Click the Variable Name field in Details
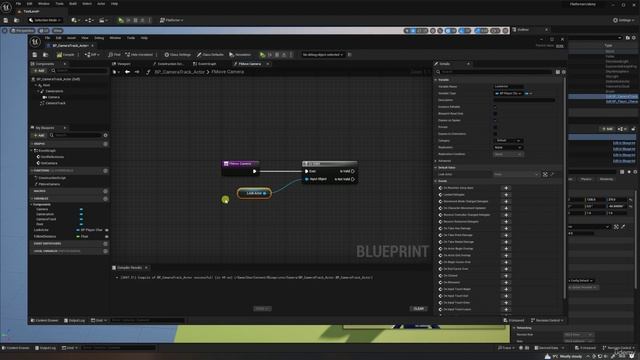Screen dimensions: 640x360 point(508,87)
